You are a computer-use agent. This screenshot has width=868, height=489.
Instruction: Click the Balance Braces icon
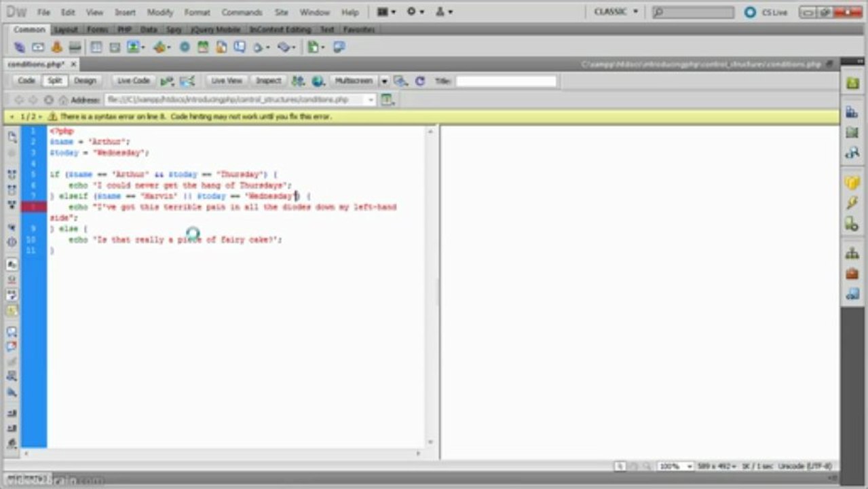click(12, 242)
